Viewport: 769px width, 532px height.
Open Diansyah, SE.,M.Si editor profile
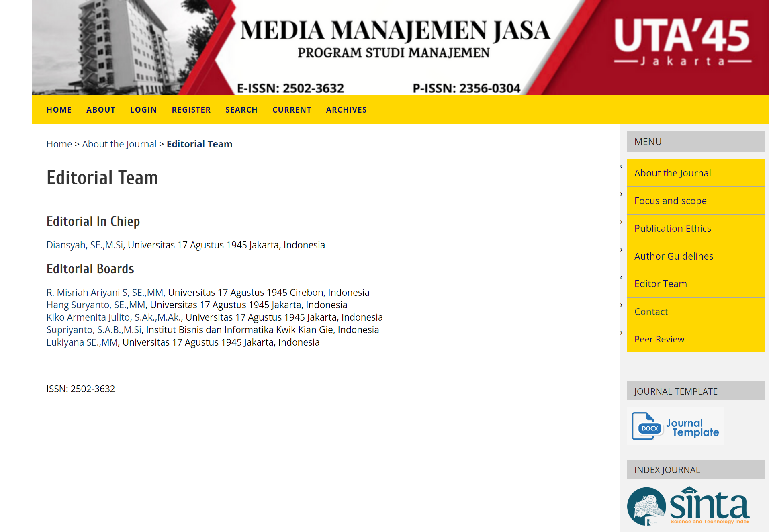(x=85, y=245)
